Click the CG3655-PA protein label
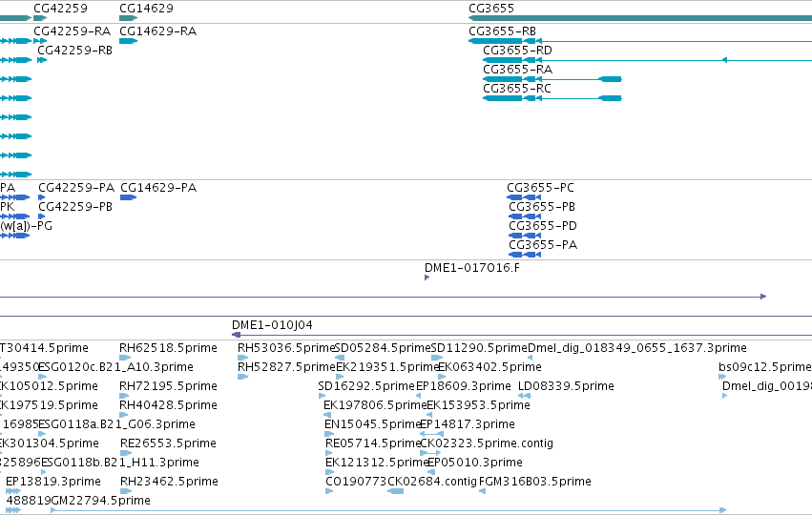Viewport: 812px width, 515px height. click(543, 245)
